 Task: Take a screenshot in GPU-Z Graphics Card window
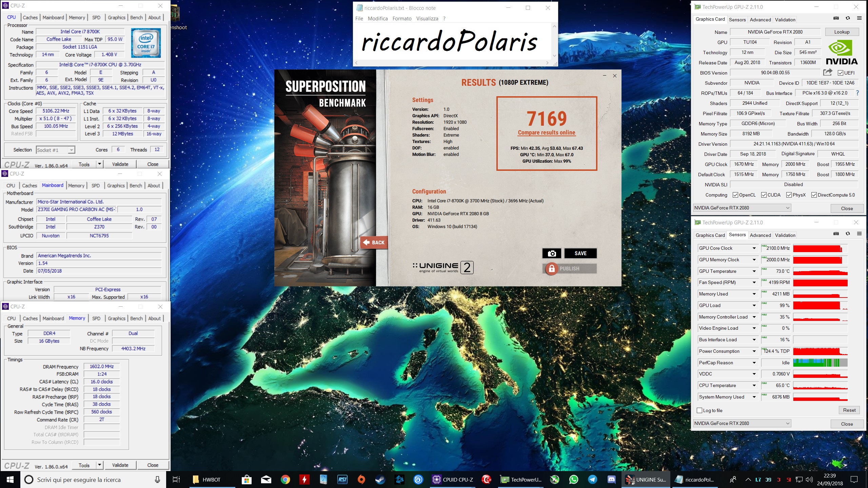[x=836, y=18]
